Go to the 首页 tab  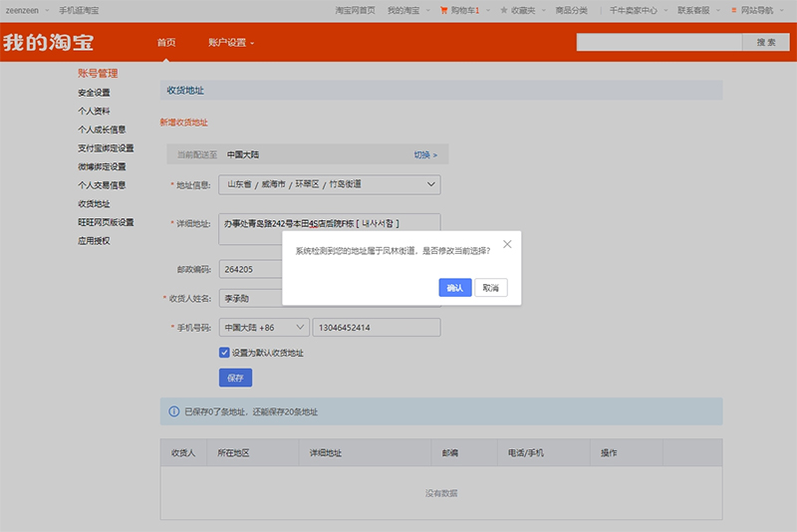[166, 43]
